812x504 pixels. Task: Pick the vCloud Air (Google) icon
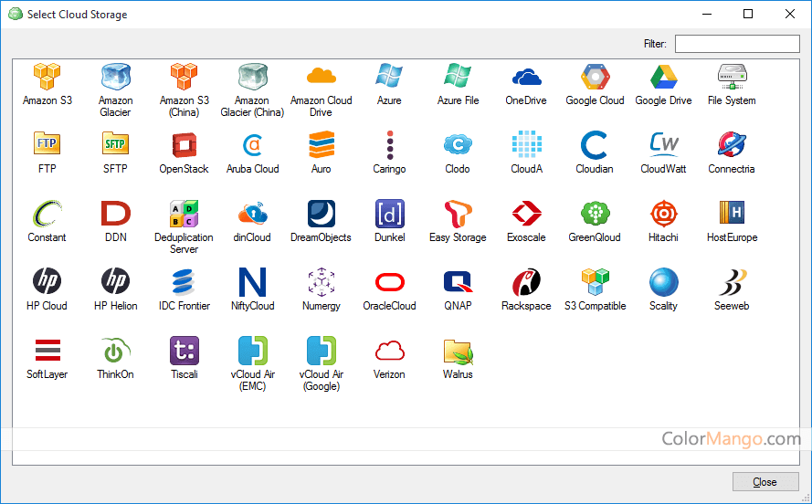point(321,351)
